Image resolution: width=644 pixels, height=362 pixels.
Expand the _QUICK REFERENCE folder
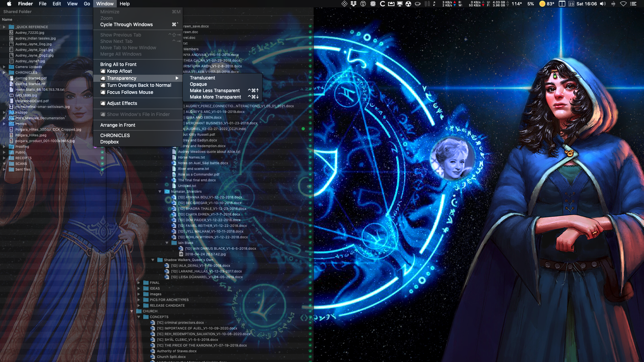(x=4, y=27)
